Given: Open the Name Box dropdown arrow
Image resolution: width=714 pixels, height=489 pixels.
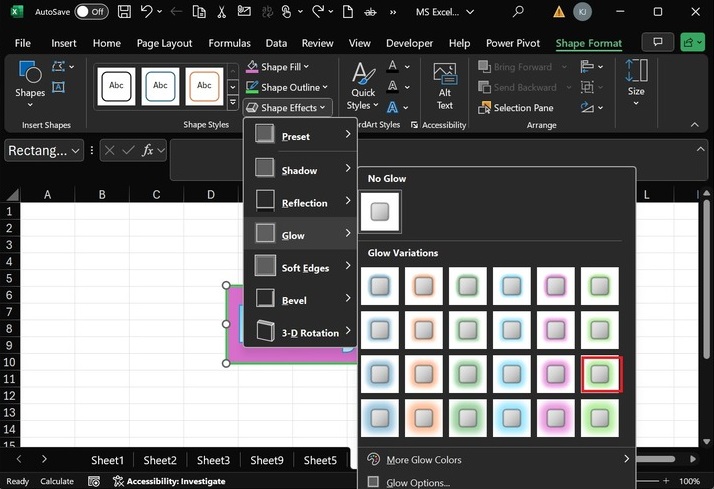Looking at the screenshot, I should [x=77, y=150].
